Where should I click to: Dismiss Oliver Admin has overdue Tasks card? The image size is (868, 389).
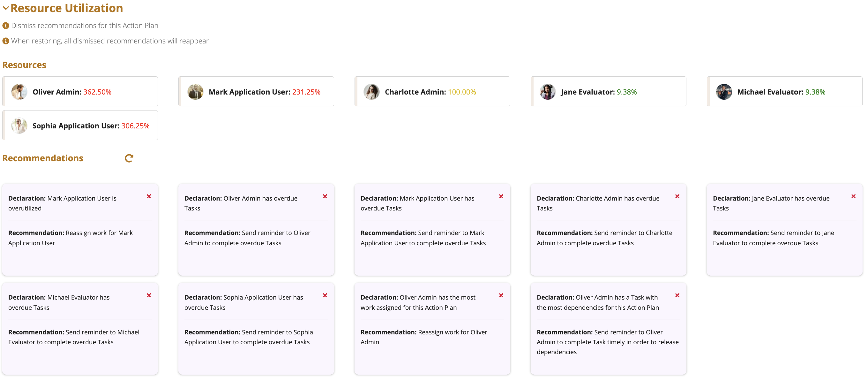325,196
